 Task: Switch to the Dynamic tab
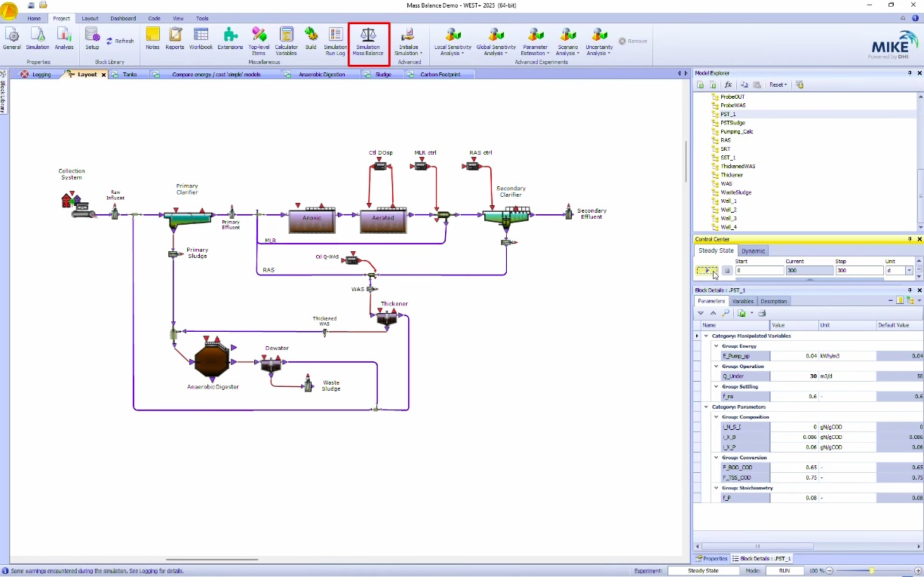[753, 251]
